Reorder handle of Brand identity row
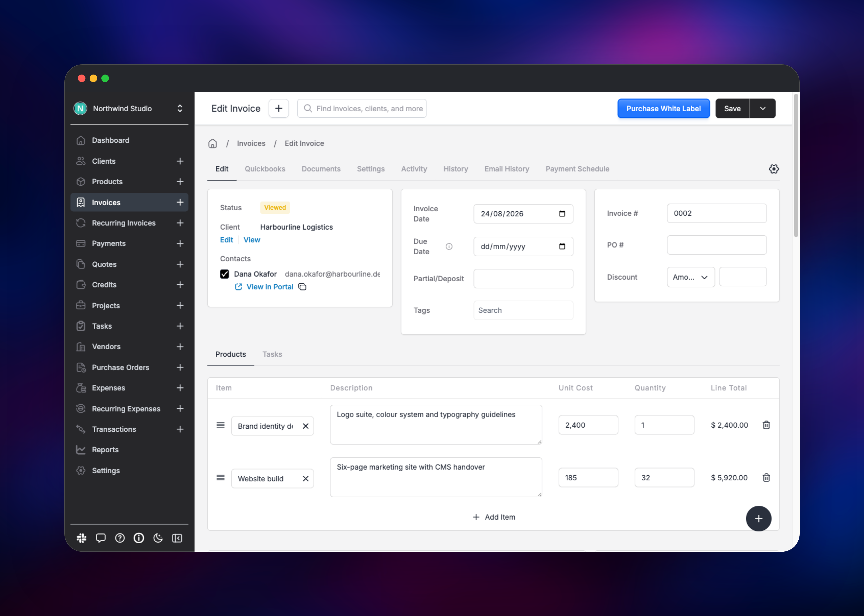Screen dimensions: 864x616 point(220,425)
